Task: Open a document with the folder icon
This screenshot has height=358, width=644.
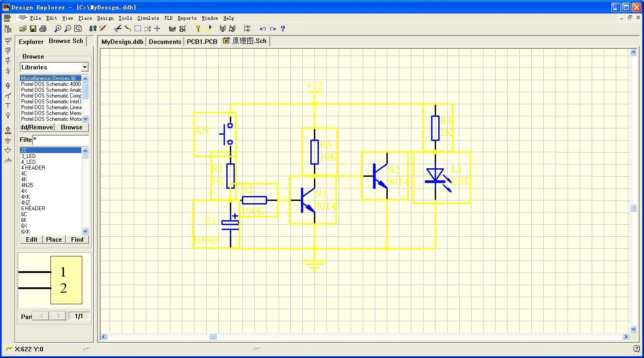Action: click(23, 28)
